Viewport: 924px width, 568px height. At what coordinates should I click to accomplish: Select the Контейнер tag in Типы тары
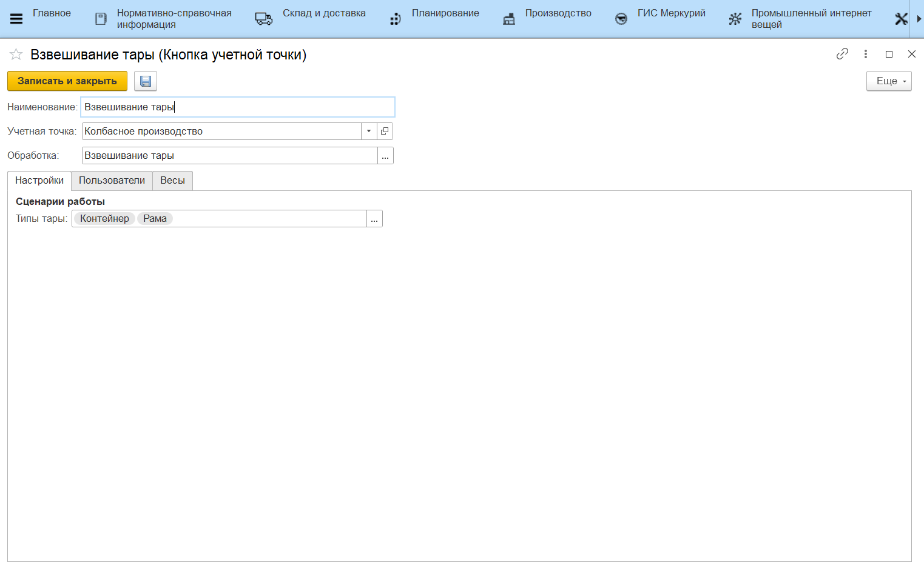tap(104, 219)
